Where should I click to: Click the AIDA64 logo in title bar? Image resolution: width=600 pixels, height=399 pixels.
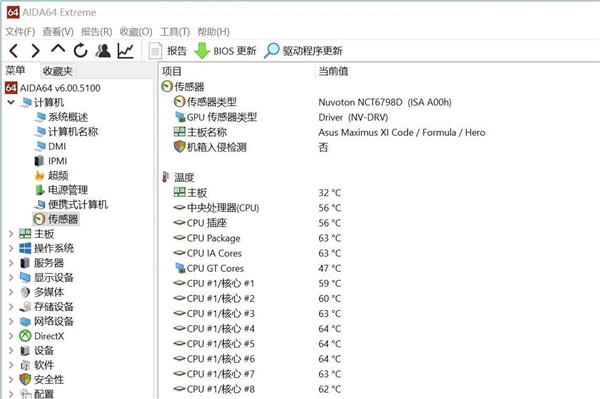pos(13,12)
